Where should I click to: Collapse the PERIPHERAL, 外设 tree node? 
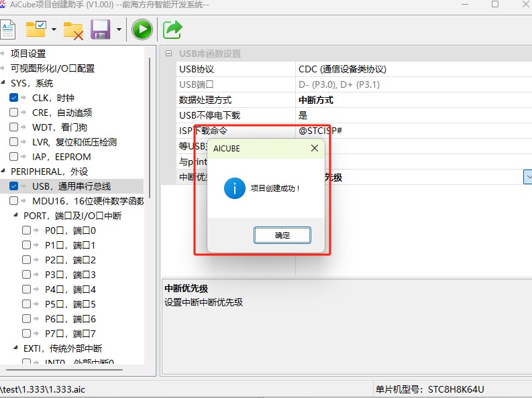(3, 171)
